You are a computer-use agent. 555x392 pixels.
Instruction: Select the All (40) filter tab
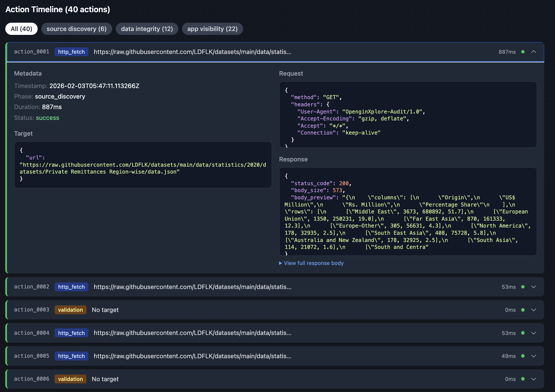(21, 29)
